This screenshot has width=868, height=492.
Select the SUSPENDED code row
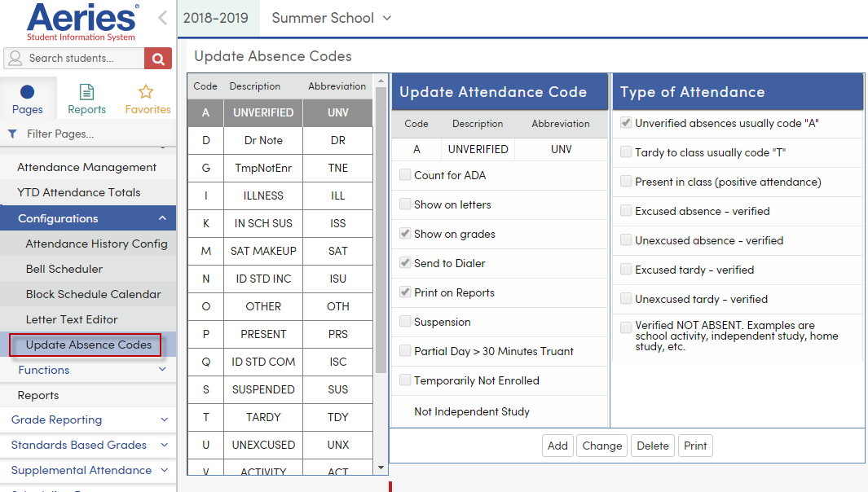(280, 389)
